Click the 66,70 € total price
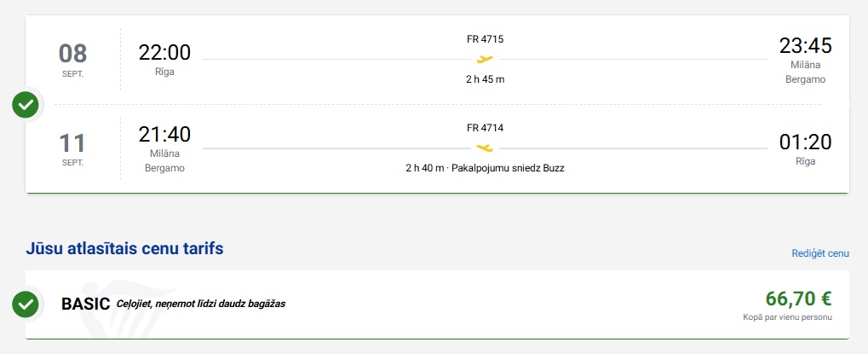868x354 pixels. point(799,299)
